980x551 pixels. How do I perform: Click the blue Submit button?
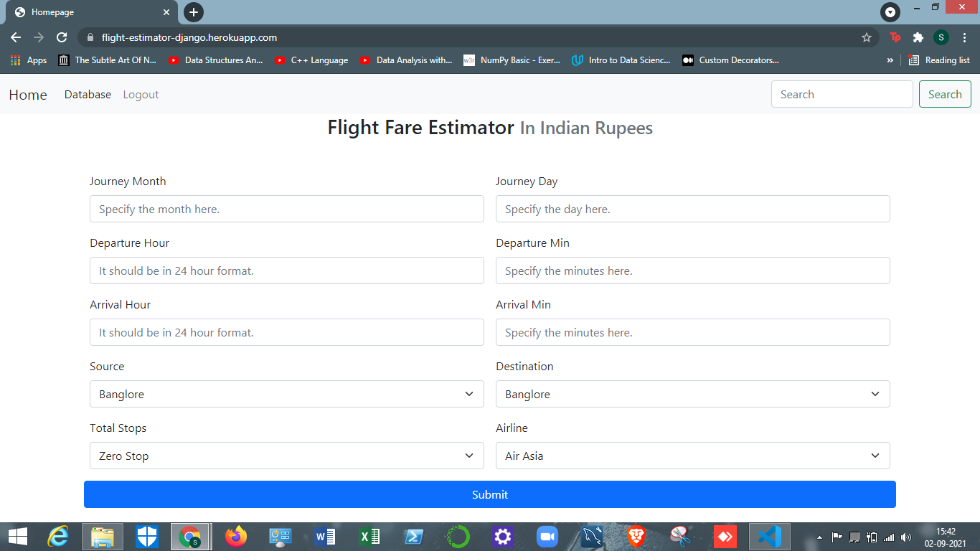click(x=490, y=494)
